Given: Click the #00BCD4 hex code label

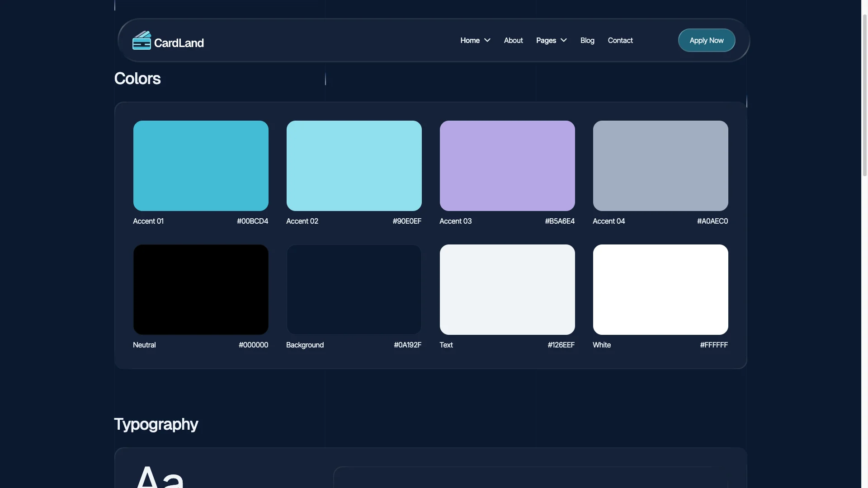Looking at the screenshot, I should [252, 221].
